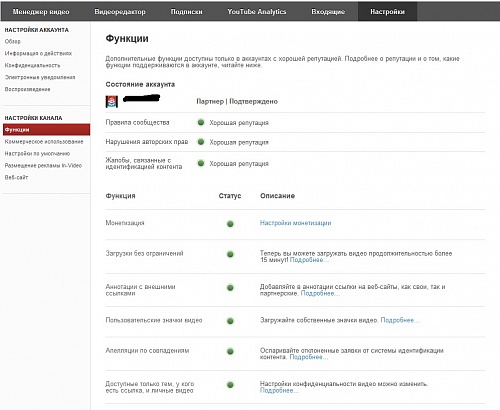Image resolution: width=500 pixels, height=410 pixels.
Task: Click green status dot for Нарушения авторских прав
Action: click(x=201, y=142)
